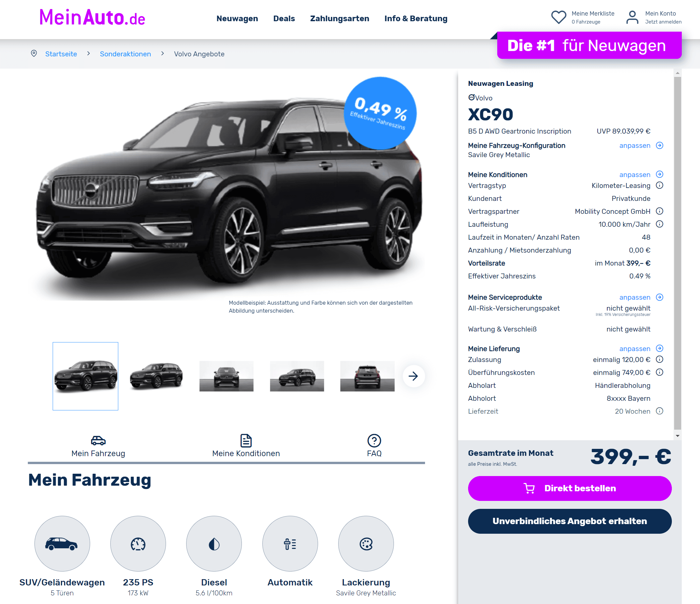Click the Mein Konto user icon
This screenshot has height=604, width=700.
point(632,17)
